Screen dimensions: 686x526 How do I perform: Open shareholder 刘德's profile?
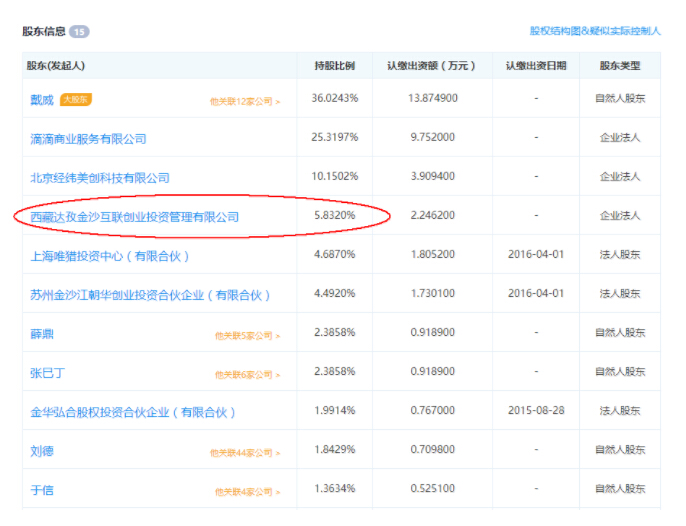coord(42,451)
